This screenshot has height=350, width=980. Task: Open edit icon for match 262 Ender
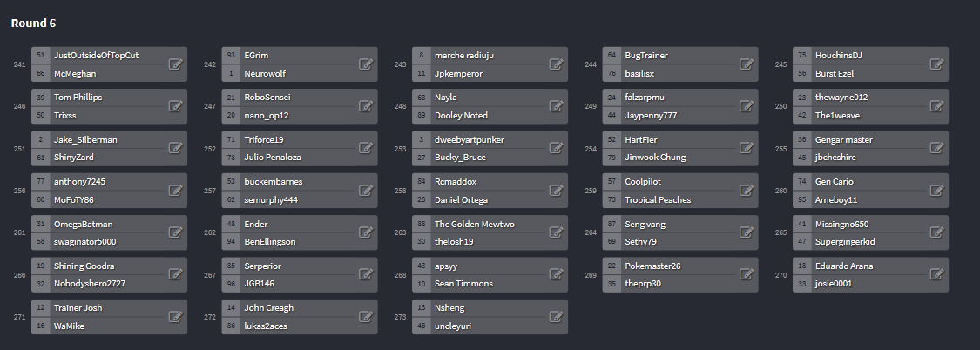coord(366,232)
